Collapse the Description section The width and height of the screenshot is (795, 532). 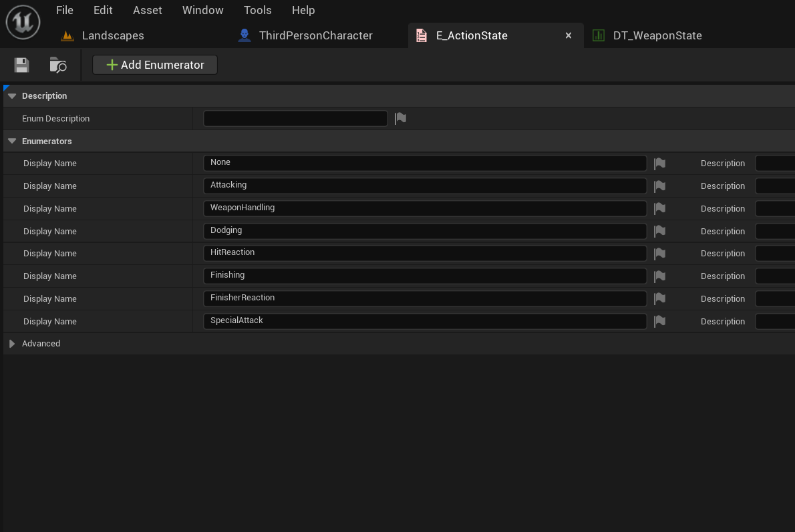(11, 95)
